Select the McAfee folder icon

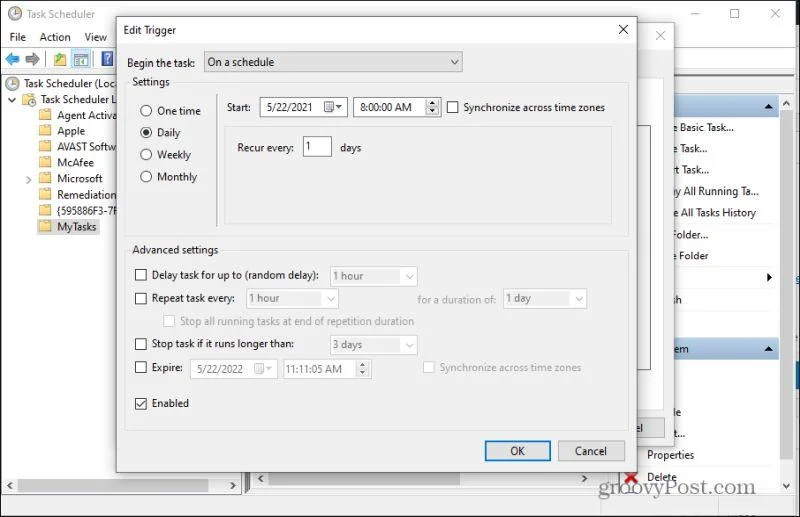pos(45,162)
